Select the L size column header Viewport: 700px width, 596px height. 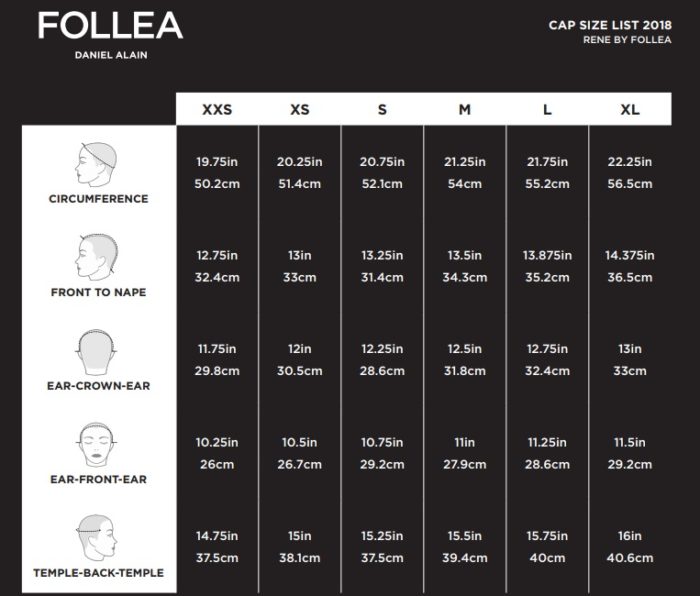(x=547, y=109)
